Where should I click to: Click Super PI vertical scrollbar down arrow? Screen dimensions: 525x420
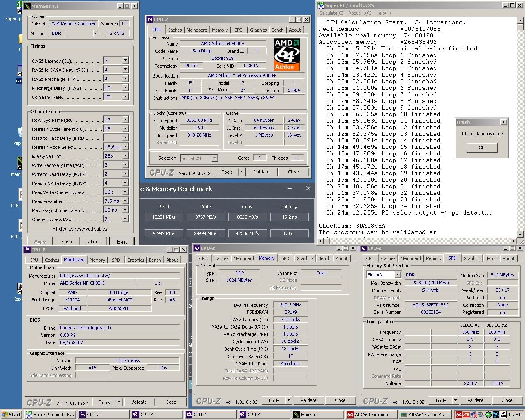520,235
